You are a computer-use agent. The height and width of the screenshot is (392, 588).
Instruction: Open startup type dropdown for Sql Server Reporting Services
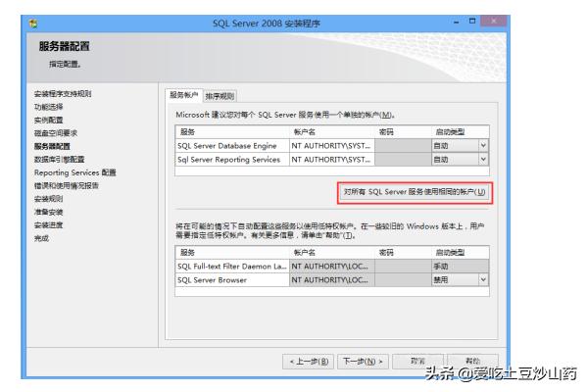tap(483, 159)
